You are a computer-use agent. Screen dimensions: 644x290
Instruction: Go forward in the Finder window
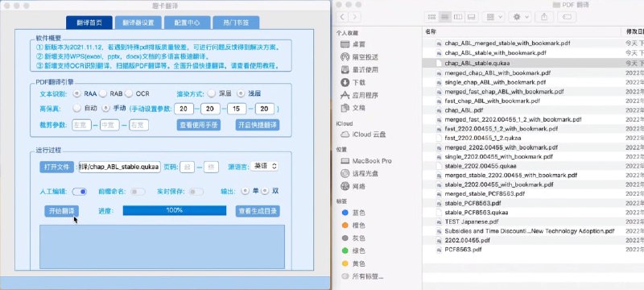[x=355, y=17]
